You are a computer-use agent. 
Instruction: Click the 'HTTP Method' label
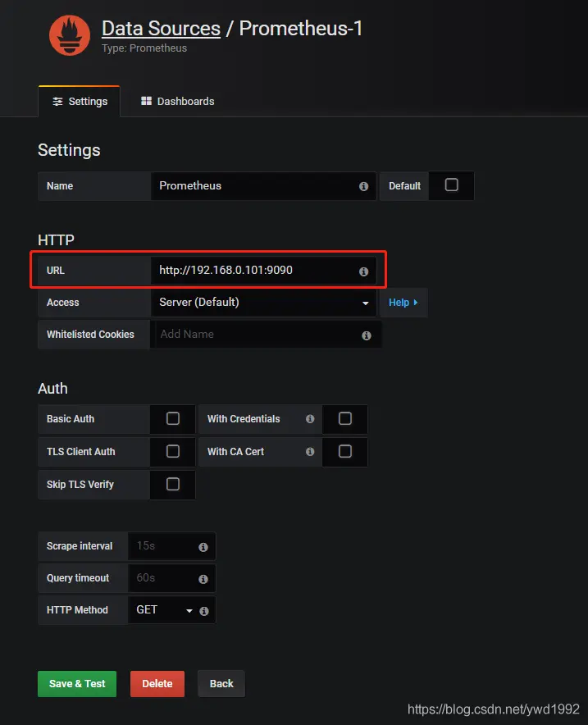[x=77, y=610]
